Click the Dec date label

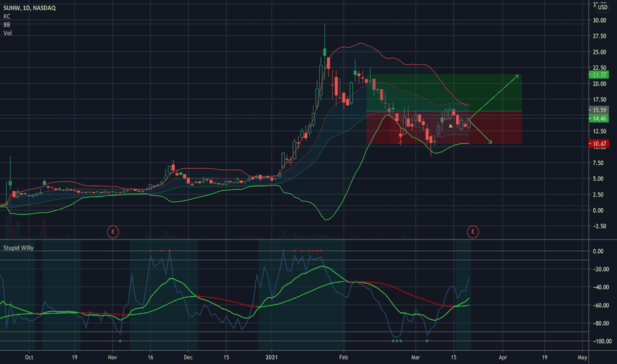[188, 357]
